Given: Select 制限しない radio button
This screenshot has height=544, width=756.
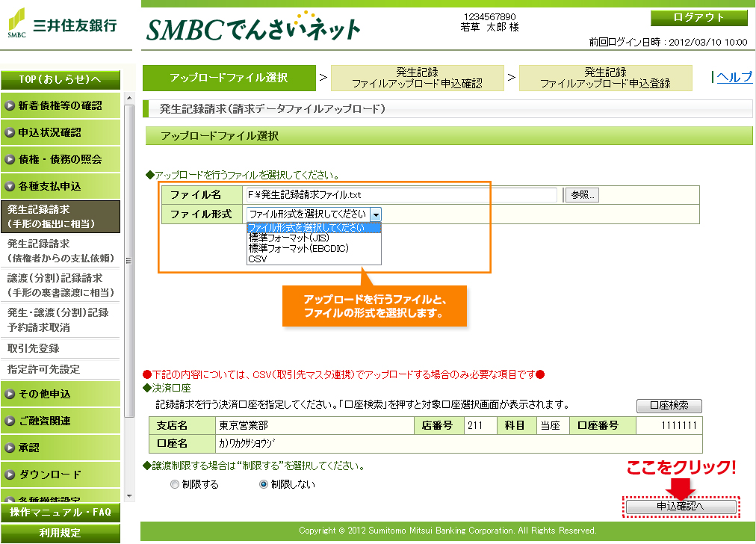Looking at the screenshot, I should coord(264,484).
